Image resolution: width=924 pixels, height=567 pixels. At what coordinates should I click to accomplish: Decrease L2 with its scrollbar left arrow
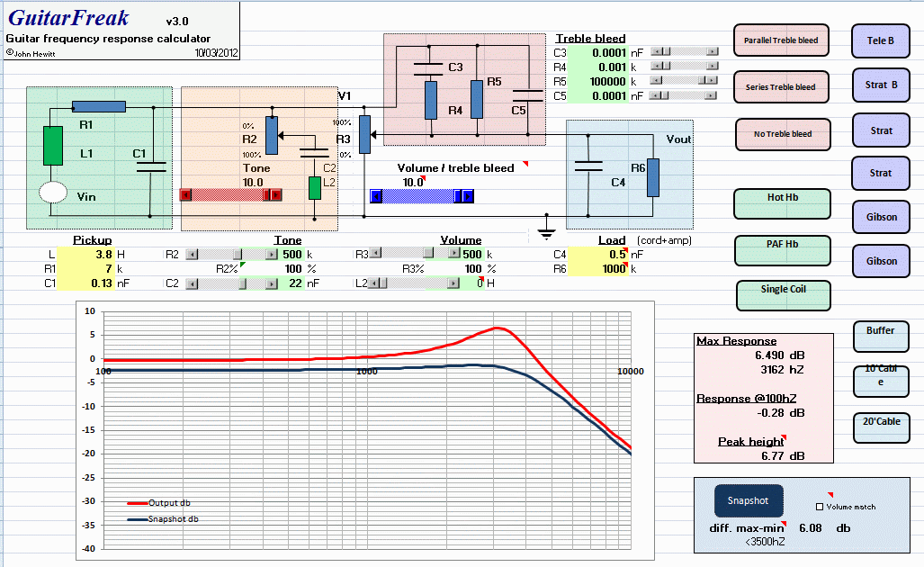[373, 283]
